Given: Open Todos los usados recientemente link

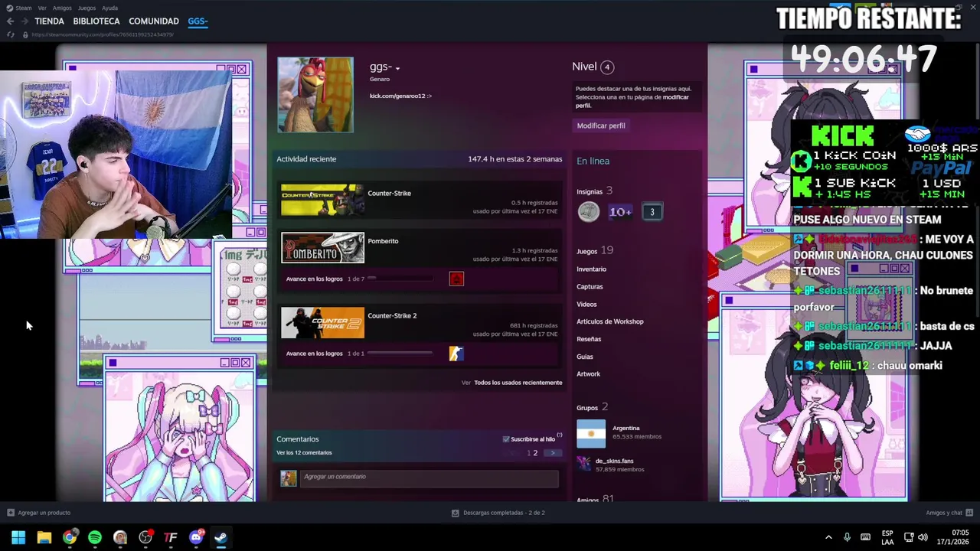Looking at the screenshot, I should coord(518,383).
